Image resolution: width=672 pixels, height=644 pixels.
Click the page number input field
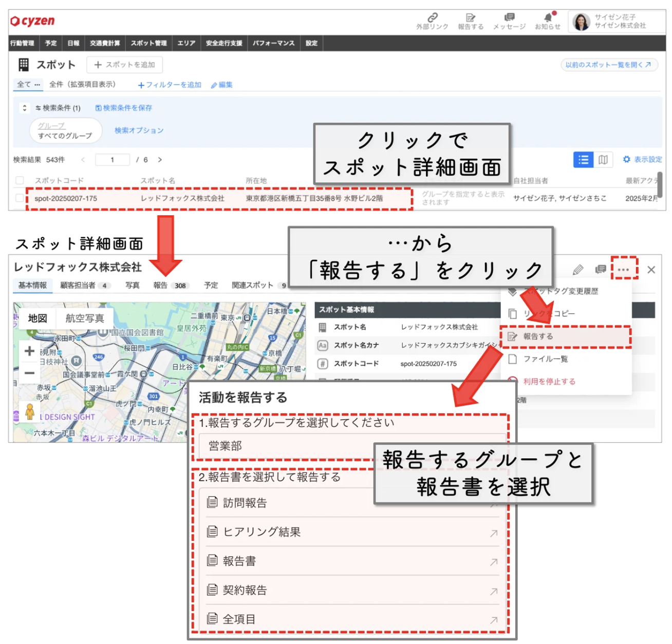[113, 160]
